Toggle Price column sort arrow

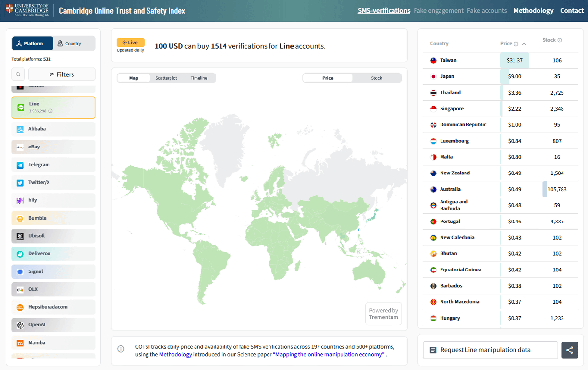click(524, 44)
